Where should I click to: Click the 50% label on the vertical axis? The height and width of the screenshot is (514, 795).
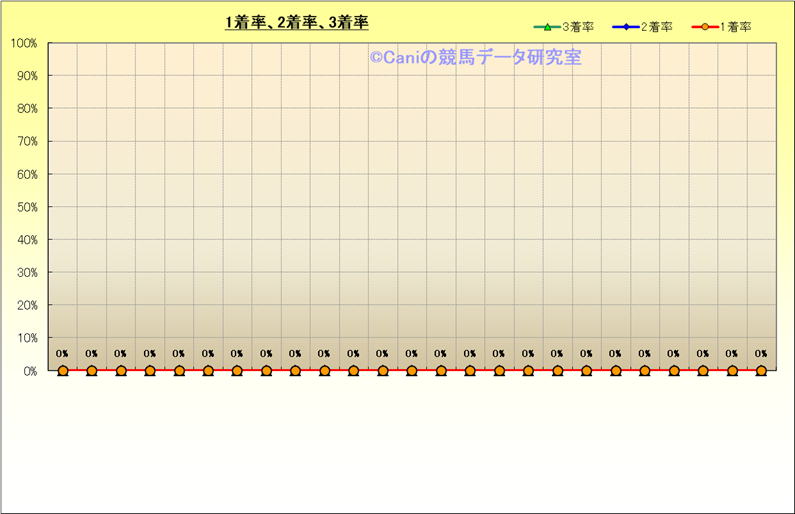(x=26, y=207)
